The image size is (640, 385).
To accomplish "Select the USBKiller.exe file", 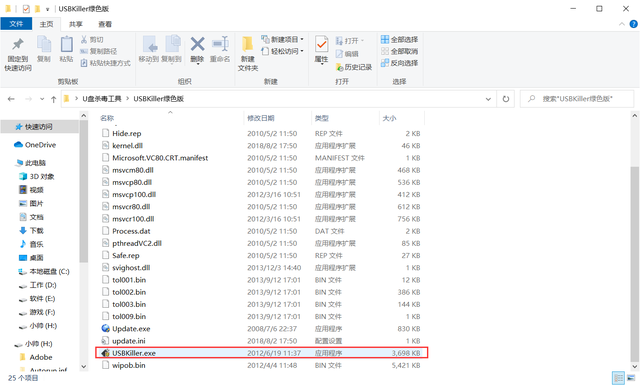I will click(x=262, y=353).
